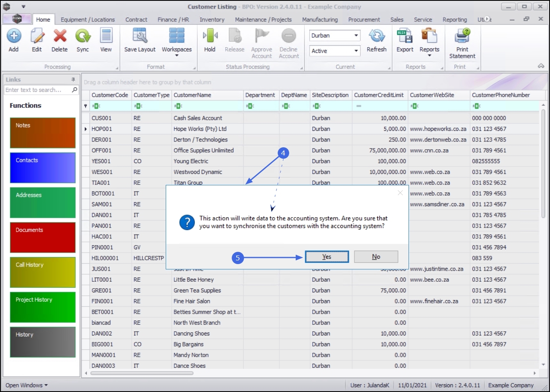The height and width of the screenshot is (392, 550).
Task: Click the application logo button
Action: pos(17,19)
